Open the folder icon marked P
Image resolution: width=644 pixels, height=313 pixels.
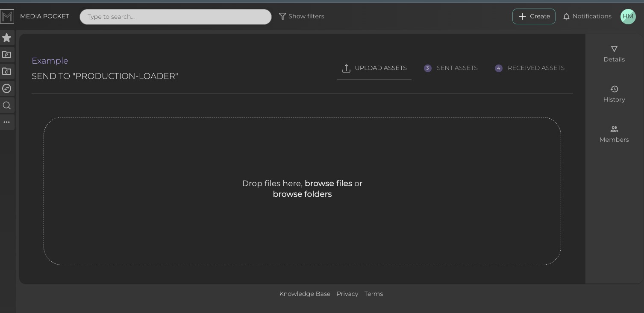coord(7,55)
